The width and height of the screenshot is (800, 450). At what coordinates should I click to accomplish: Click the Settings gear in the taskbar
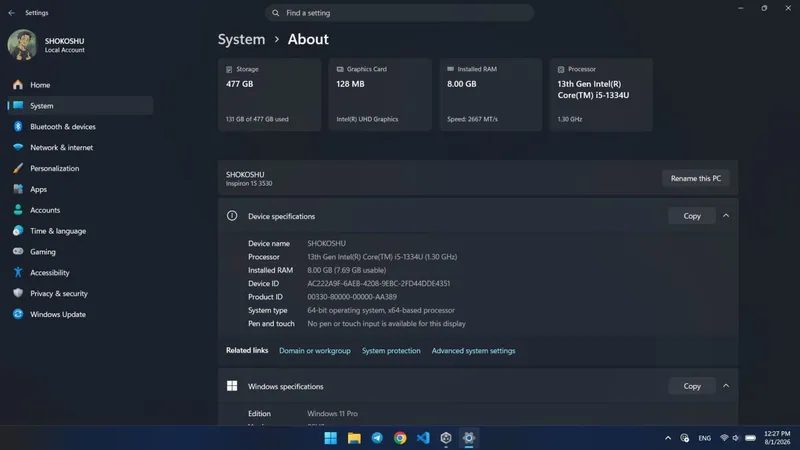pos(469,438)
